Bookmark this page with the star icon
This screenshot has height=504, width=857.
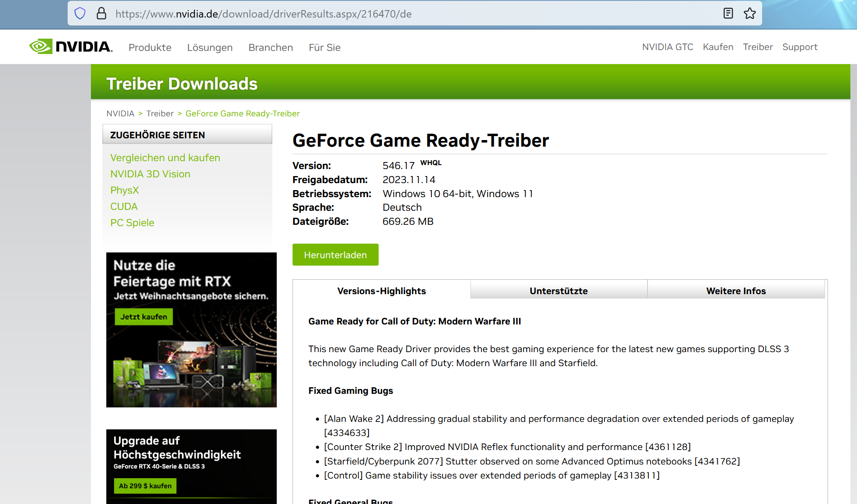[750, 14]
